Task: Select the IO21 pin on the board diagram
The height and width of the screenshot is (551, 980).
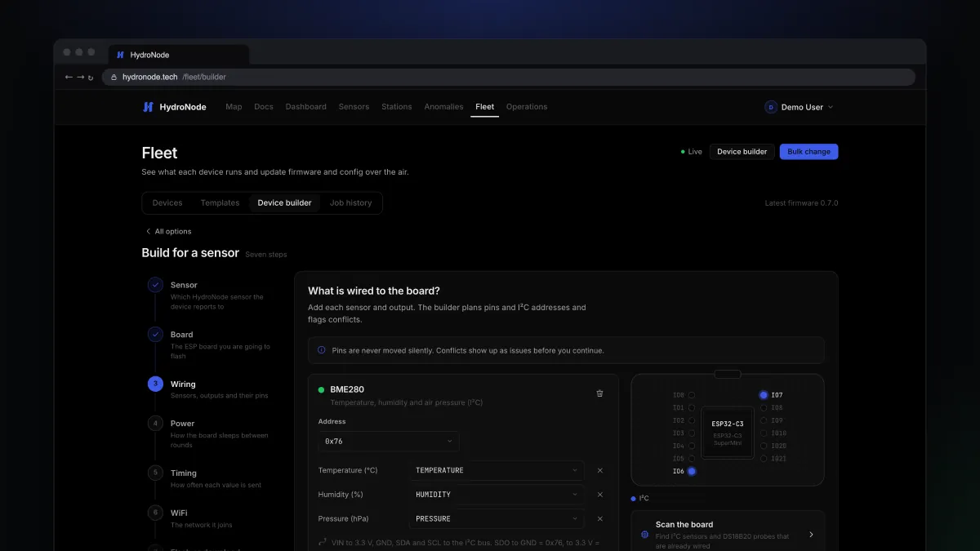Action: coord(764,459)
